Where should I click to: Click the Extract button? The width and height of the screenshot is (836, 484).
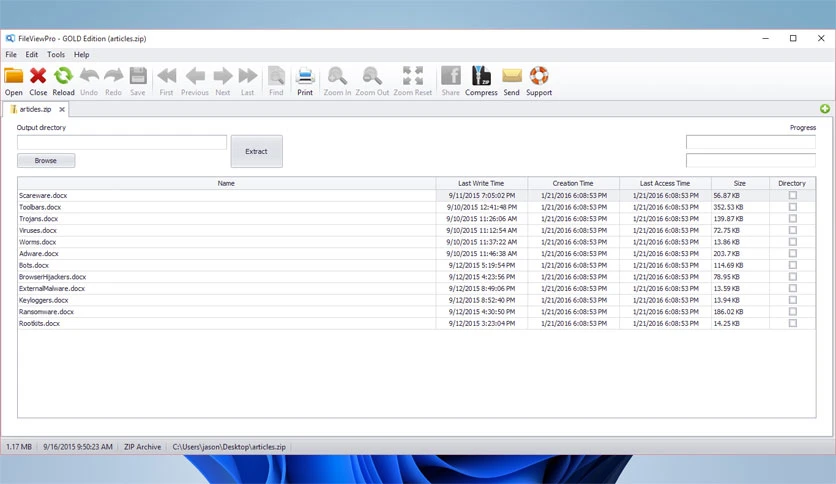[256, 151]
